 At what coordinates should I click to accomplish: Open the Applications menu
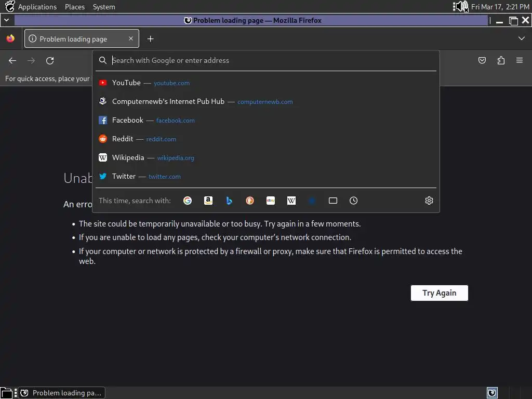[37, 7]
